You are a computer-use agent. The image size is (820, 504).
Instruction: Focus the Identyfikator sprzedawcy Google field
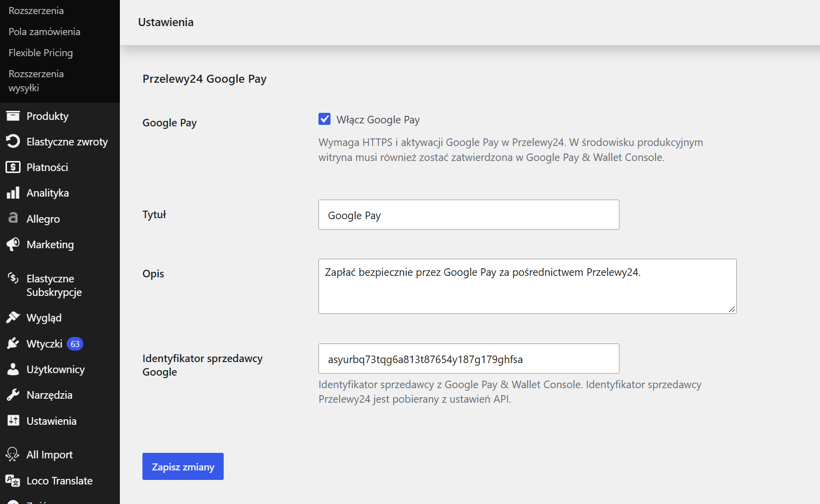469,359
